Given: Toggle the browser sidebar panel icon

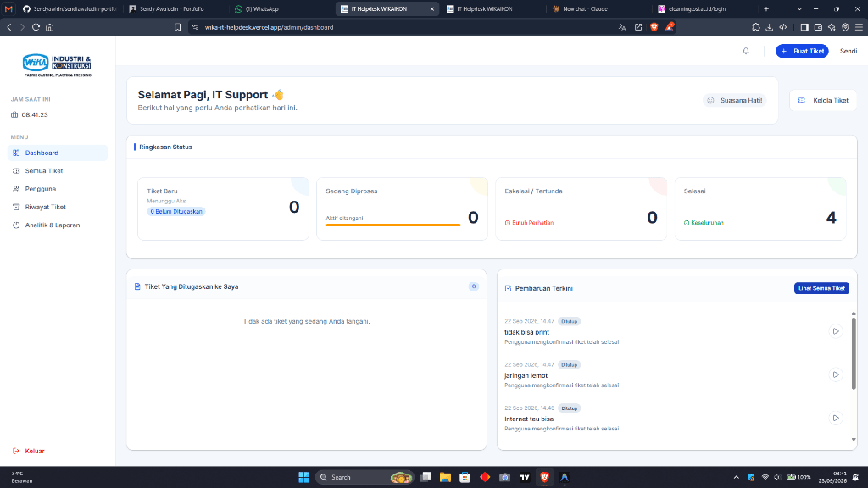Looking at the screenshot, I should (804, 27).
